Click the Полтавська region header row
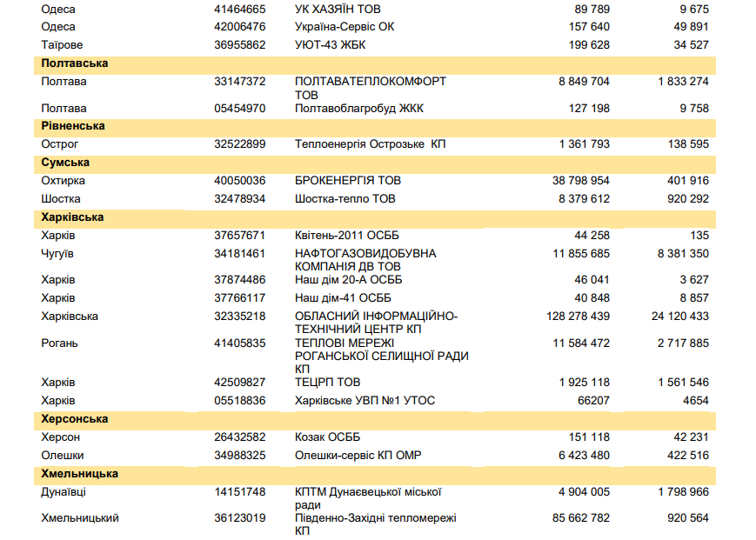The height and width of the screenshot is (540, 756). (x=74, y=63)
